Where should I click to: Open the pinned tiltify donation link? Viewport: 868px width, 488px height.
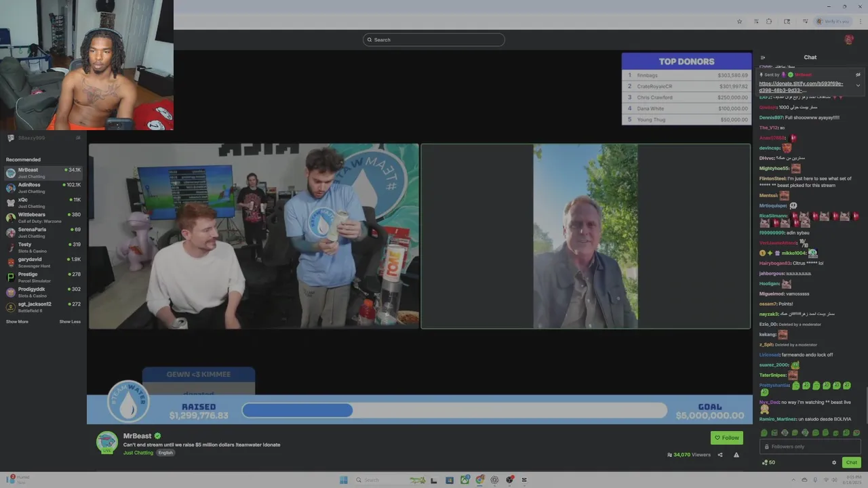(x=801, y=87)
